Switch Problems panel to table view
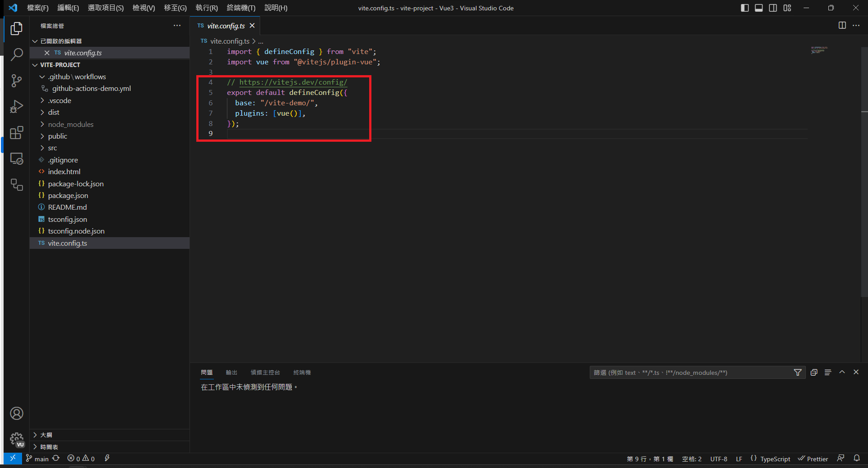Viewport: 868px width, 468px height. click(828, 373)
